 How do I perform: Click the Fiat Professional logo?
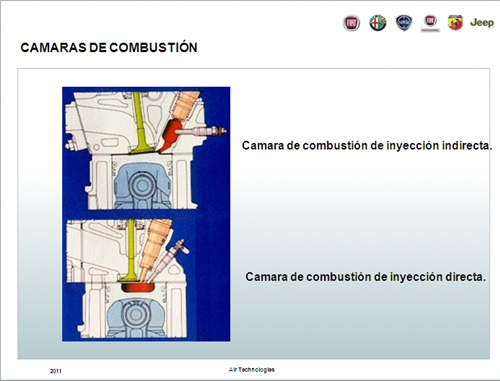click(430, 23)
